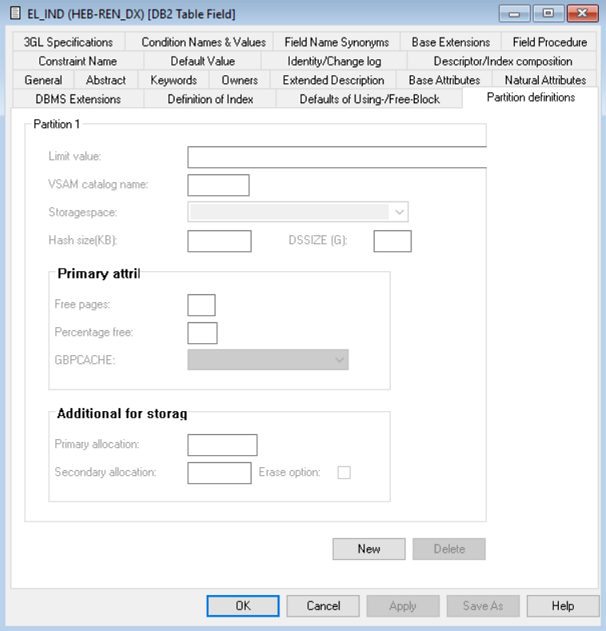Open the Natural Attributes tab
The width and height of the screenshot is (606, 631).
545,80
